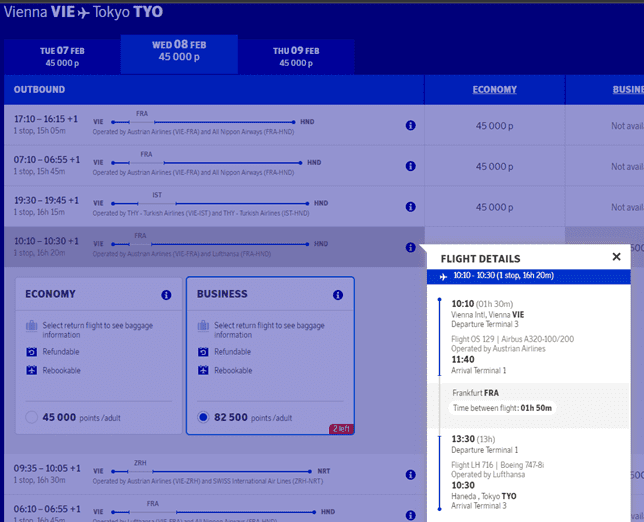Select Business 82 500 points radio button
Image resolution: width=644 pixels, height=522 pixels.
(203, 417)
